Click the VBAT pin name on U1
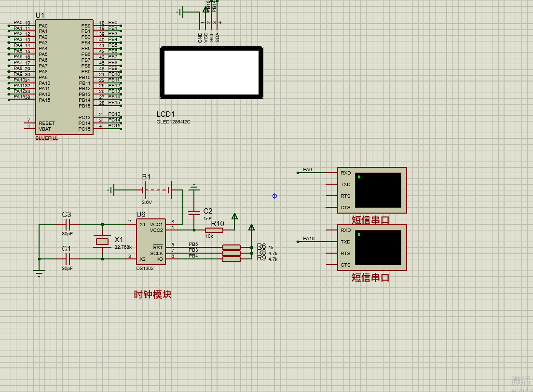533x392 pixels. pos(45,129)
